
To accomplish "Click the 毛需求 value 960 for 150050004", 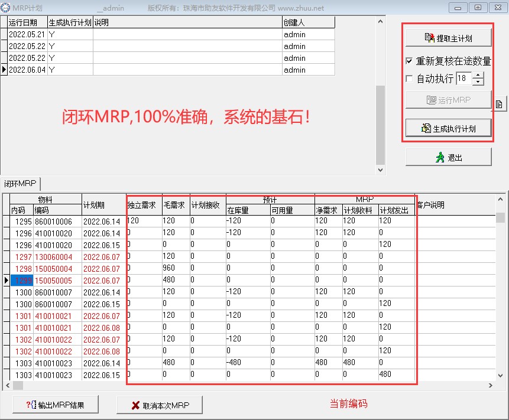I will pyautogui.click(x=176, y=268).
